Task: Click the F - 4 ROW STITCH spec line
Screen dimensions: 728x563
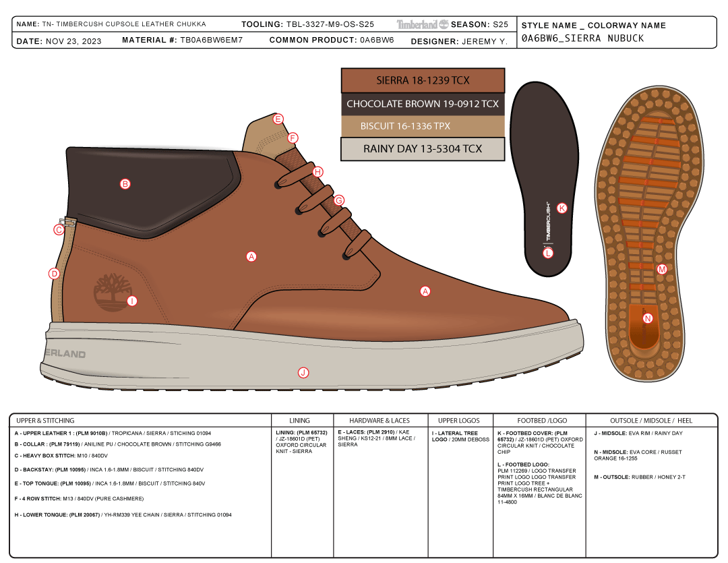Action: click(79, 498)
